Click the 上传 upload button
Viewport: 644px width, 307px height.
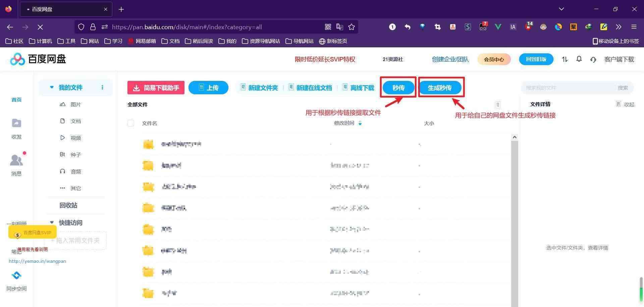pos(208,88)
